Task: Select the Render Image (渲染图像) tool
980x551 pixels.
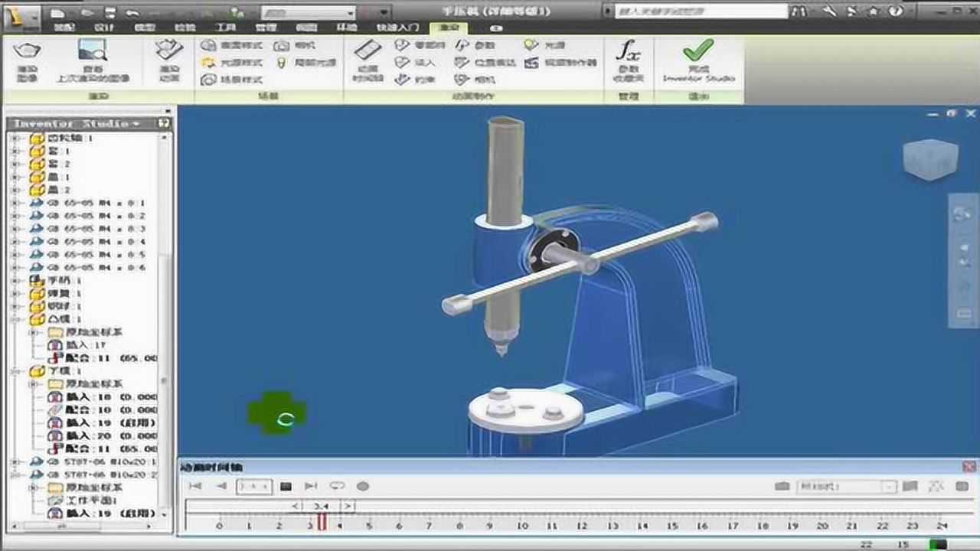Action: point(27,57)
